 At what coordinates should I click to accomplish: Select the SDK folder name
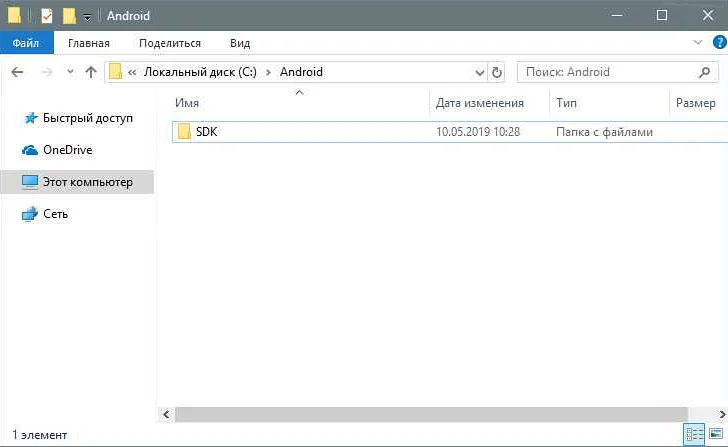(x=207, y=132)
